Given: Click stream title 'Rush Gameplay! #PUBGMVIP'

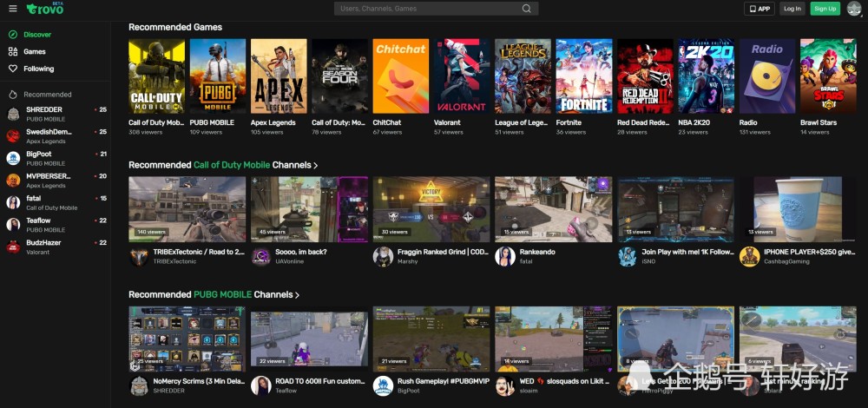Looking at the screenshot, I should (444, 381).
